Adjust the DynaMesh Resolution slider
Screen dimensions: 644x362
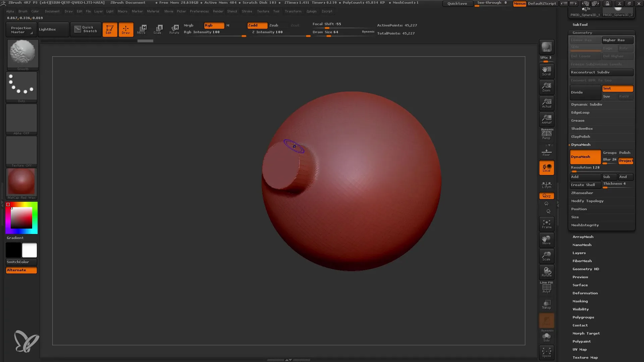click(x=601, y=168)
